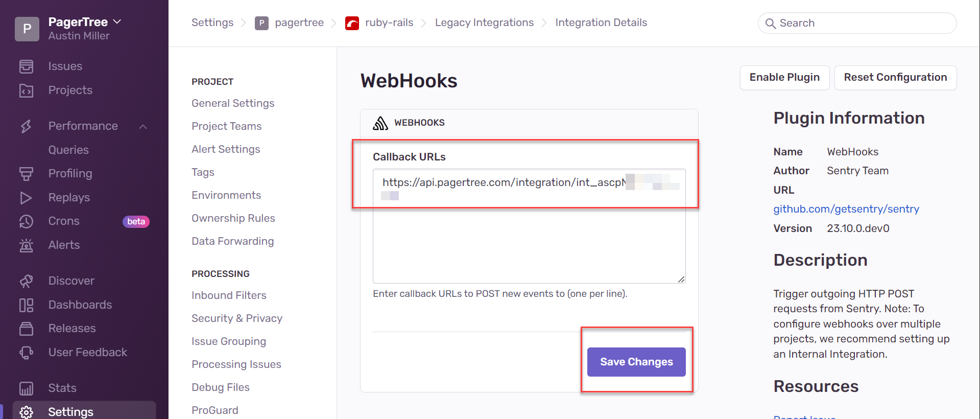Click the Sentry logo in WebHooks header
Image resolution: width=980 pixels, height=419 pixels.
(x=380, y=123)
